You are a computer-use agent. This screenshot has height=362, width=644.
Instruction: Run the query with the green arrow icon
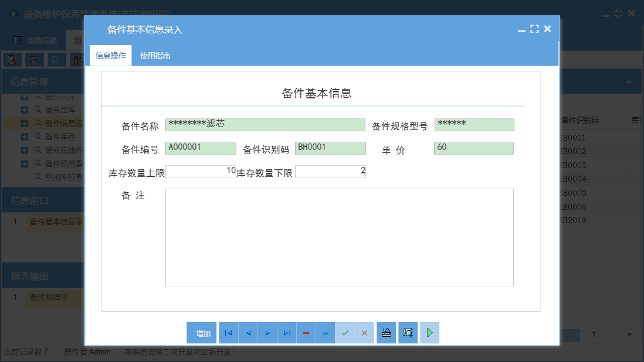coord(429,333)
